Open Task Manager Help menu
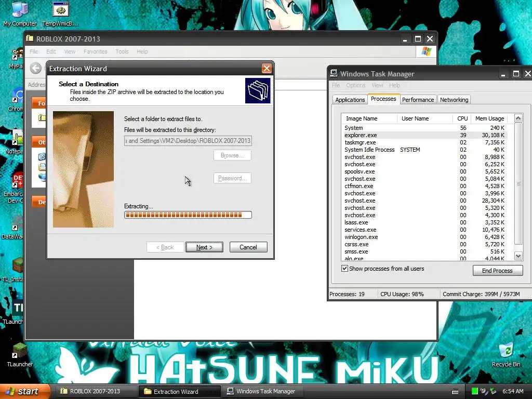 pos(394,85)
